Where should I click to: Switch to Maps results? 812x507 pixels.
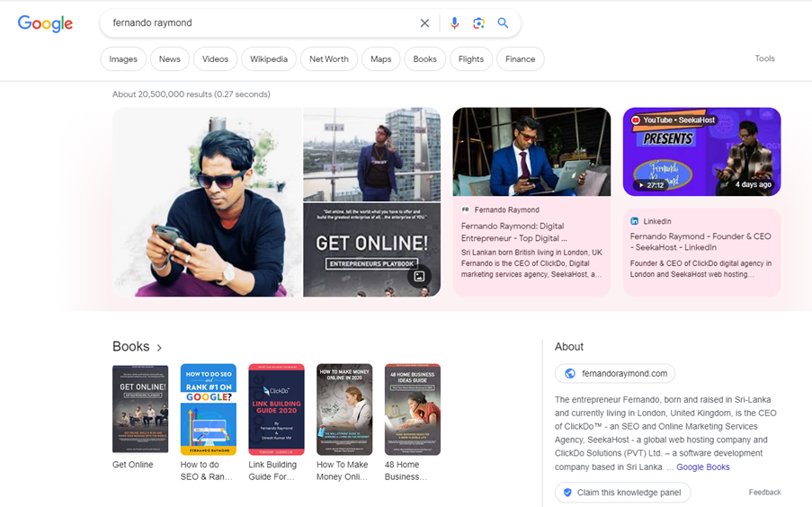coord(380,59)
